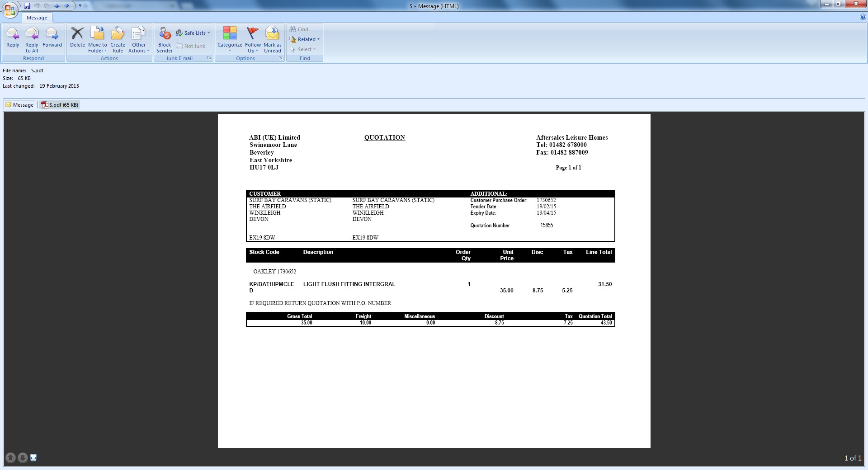868x470 pixels.
Task: Click "Aftersales Leisure Homes" in the header
Action: pos(572,137)
